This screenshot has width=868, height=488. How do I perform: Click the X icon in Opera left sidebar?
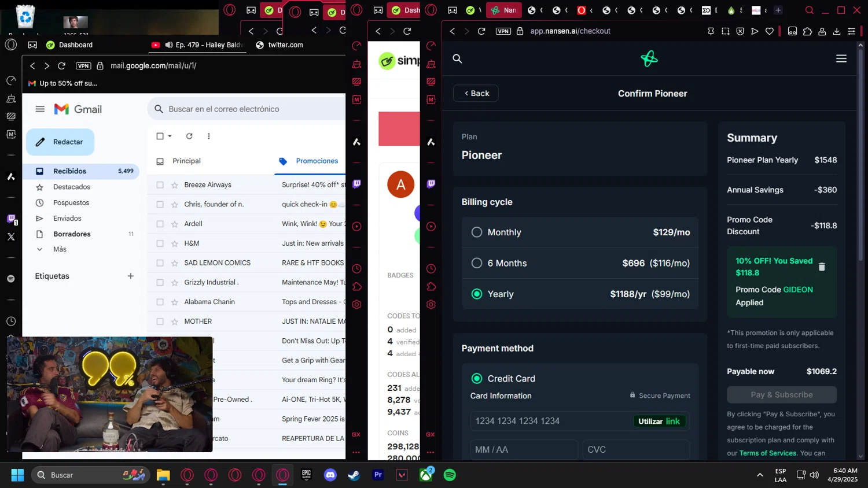11,236
